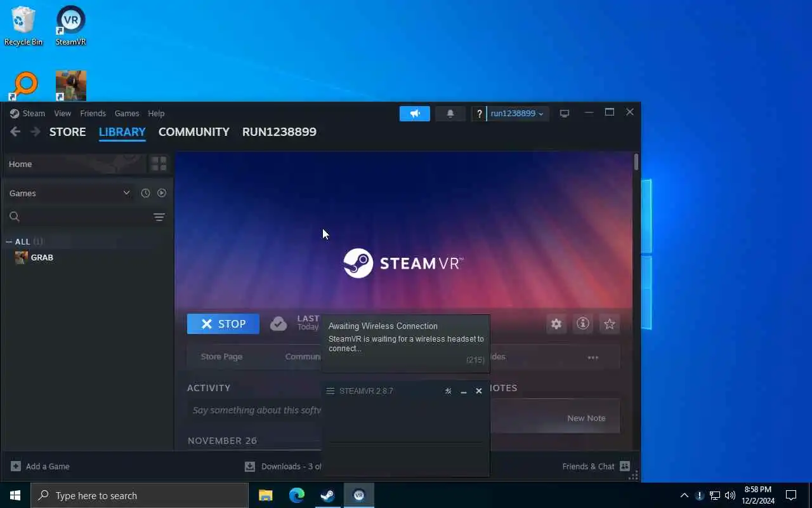
Task: Open the Store Page link
Action: (x=221, y=357)
